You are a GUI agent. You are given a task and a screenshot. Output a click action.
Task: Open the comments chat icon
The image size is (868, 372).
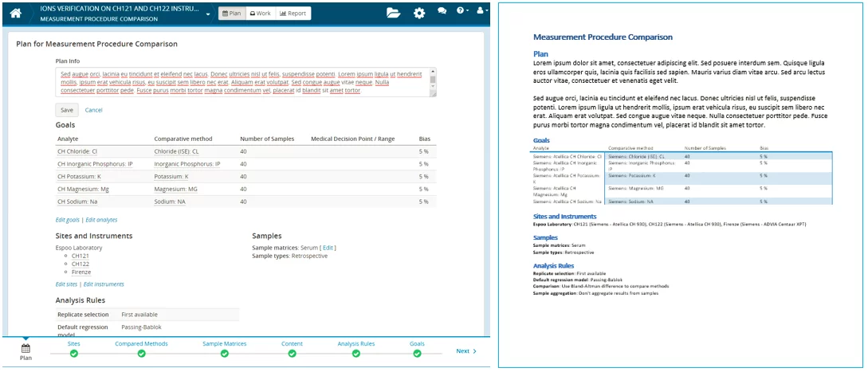click(442, 13)
